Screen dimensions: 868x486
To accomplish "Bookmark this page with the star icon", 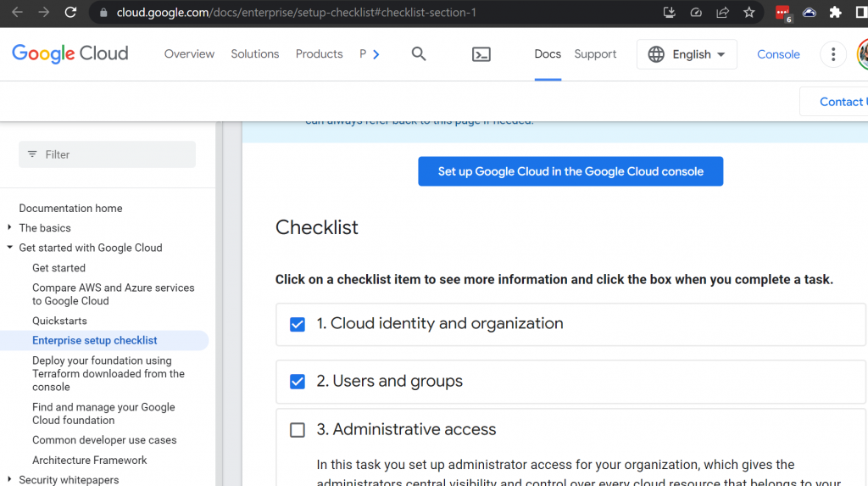I will click(749, 12).
